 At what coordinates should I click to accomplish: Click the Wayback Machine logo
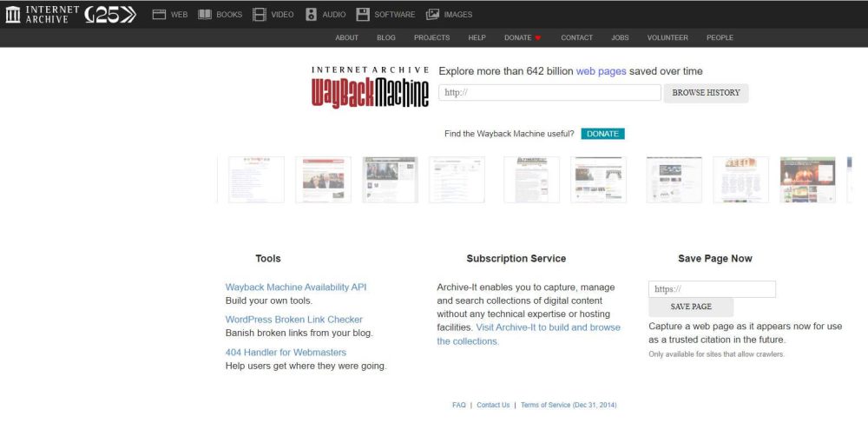coord(370,87)
